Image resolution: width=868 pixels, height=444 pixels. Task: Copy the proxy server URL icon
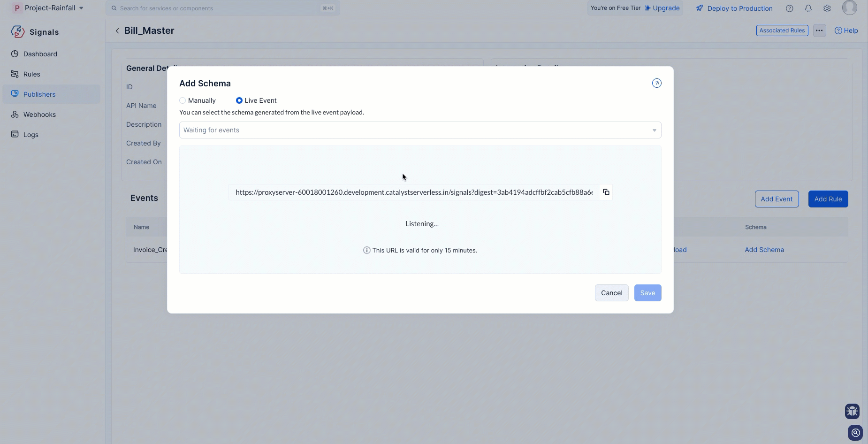coord(606,192)
